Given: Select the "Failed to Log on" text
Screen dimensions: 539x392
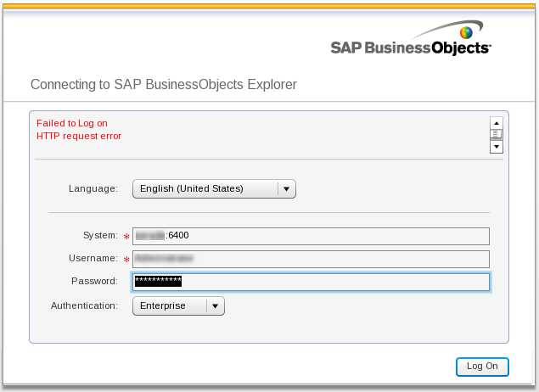Looking at the screenshot, I should pyautogui.click(x=72, y=123).
